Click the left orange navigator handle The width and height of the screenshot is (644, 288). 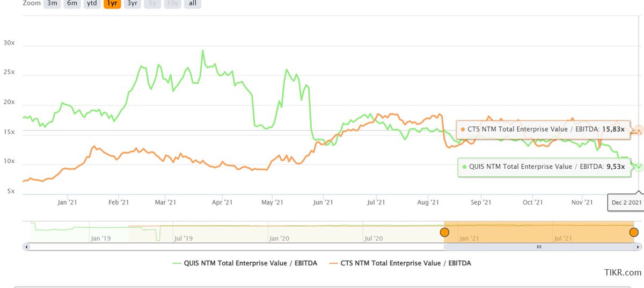point(444,232)
